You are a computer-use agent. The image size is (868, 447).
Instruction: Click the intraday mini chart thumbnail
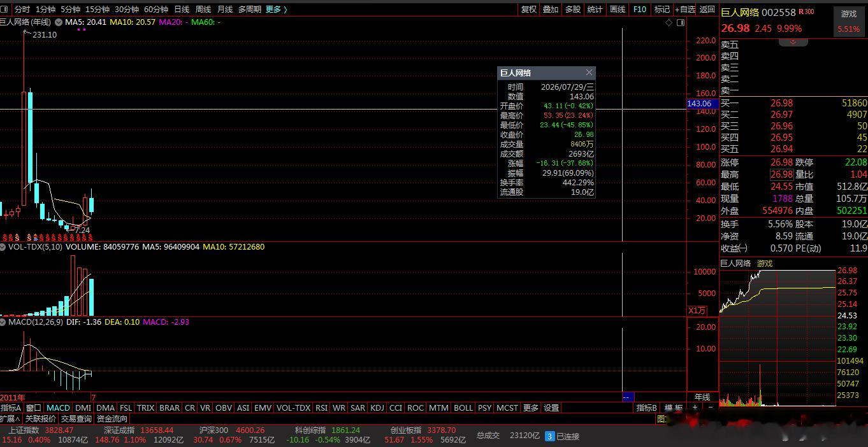778,337
